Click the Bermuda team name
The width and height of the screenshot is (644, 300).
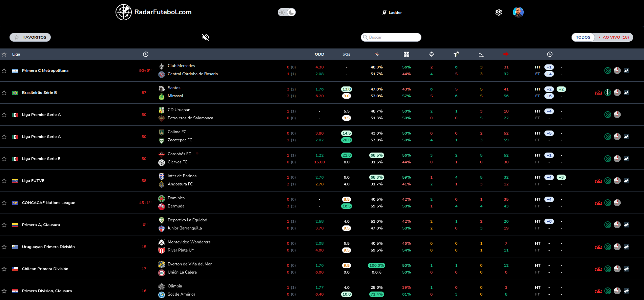176,206
